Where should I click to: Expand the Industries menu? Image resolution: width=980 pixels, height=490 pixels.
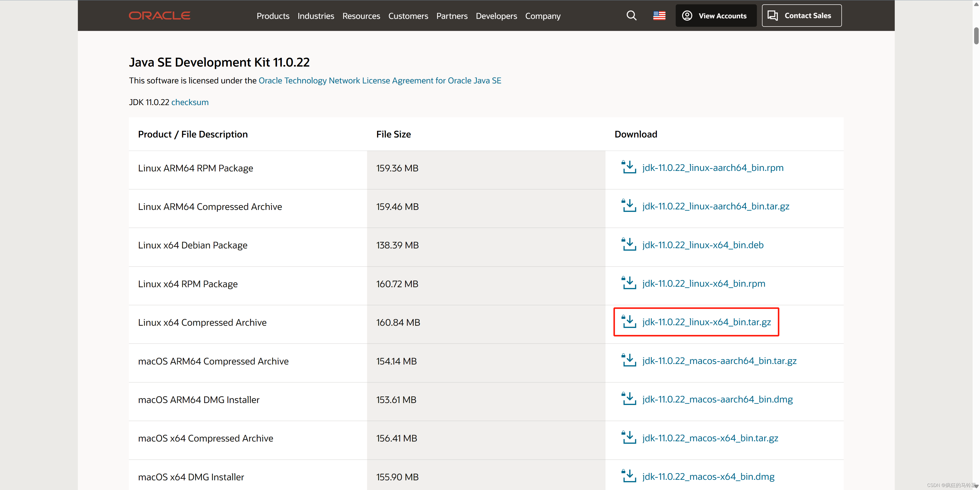click(x=316, y=16)
